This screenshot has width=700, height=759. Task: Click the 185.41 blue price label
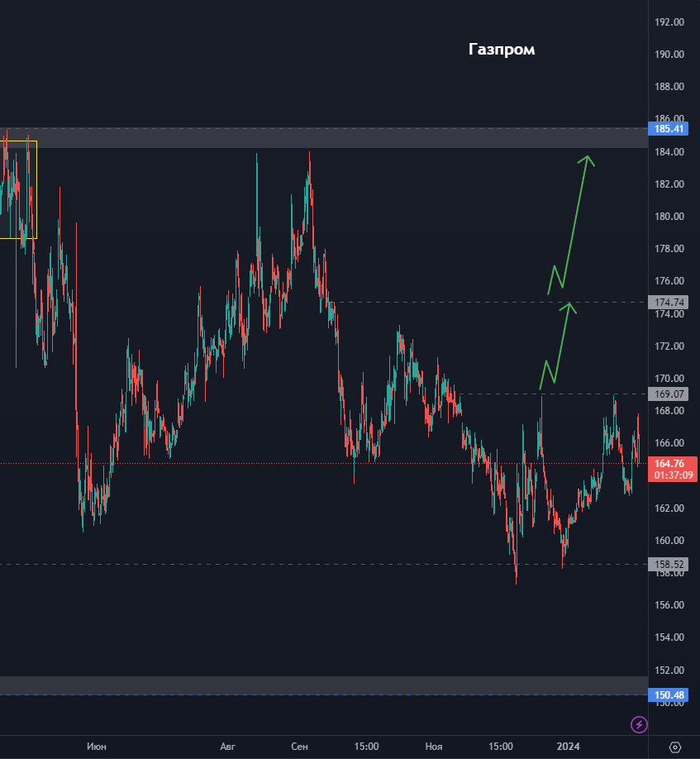pyautogui.click(x=668, y=129)
